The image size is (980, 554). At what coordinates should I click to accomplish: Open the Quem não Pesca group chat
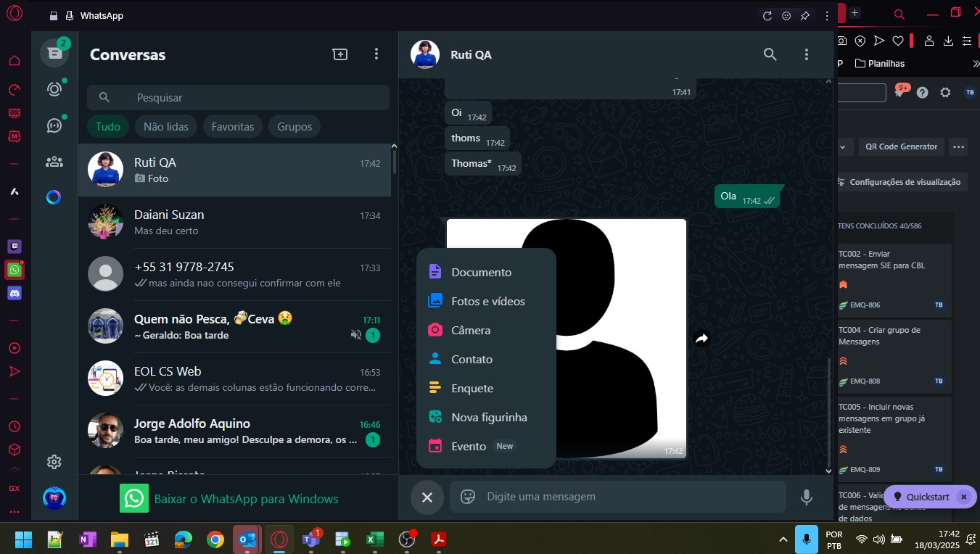[x=234, y=326]
